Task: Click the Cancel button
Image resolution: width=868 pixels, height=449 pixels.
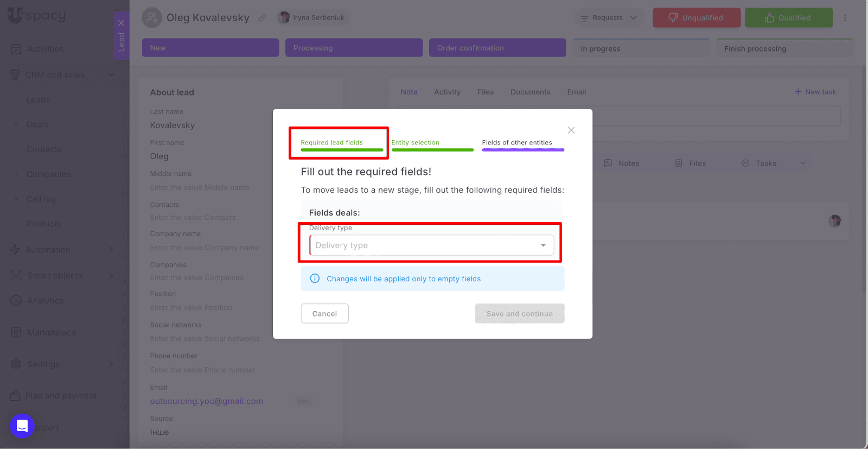Action: 324,314
